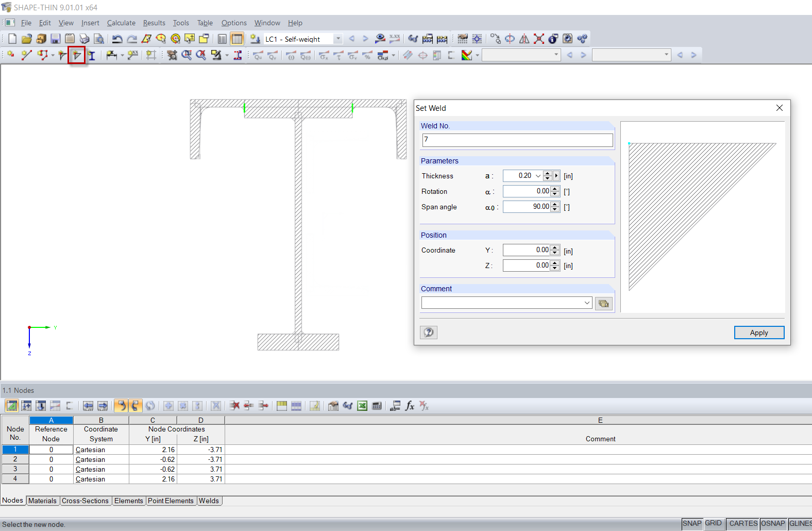Expand the Thickness a value dropdown
The width and height of the screenshot is (812, 531).
coord(538,176)
